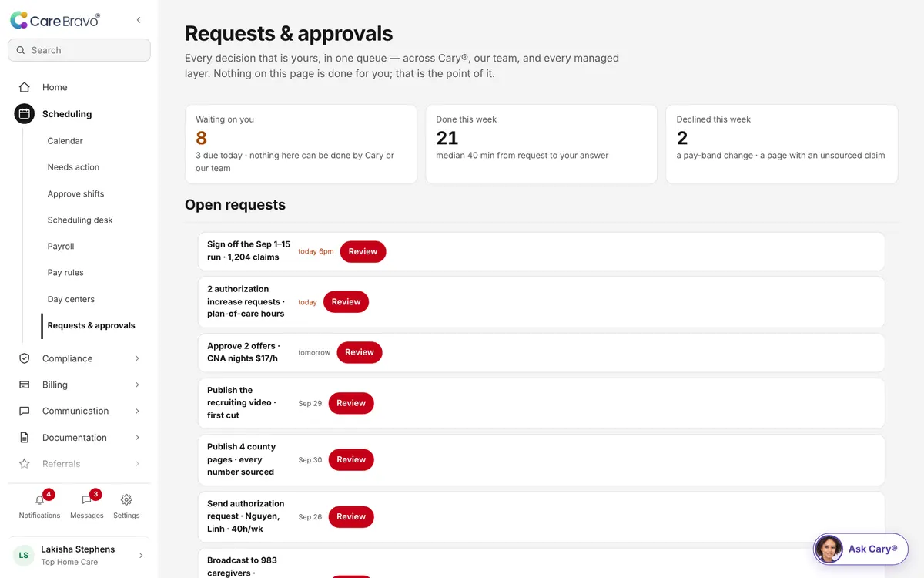Open Settings gear icon

(126, 499)
